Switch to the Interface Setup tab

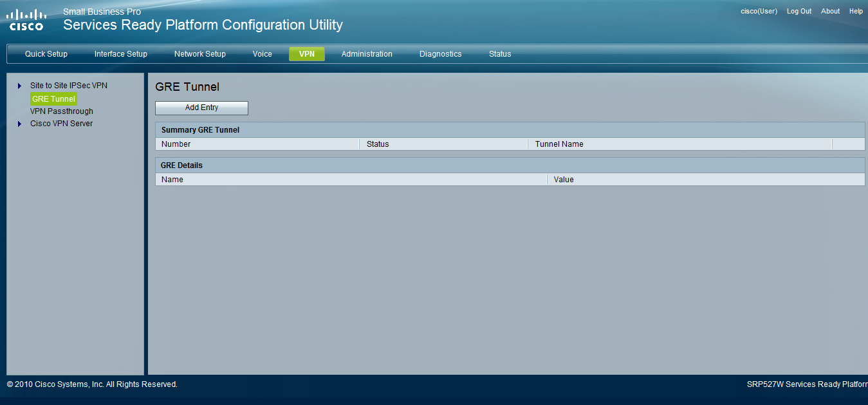tap(121, 54)
